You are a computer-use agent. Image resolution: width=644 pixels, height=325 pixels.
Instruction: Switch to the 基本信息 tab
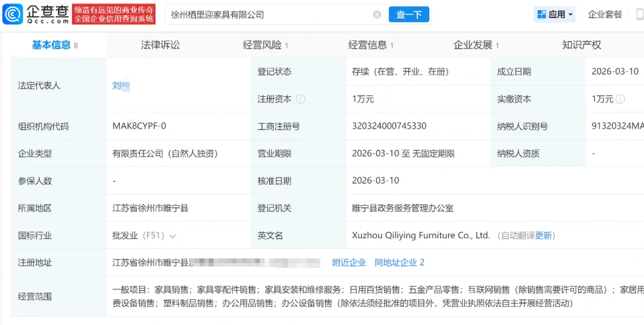pyautogui.click(x=55, y=45)
